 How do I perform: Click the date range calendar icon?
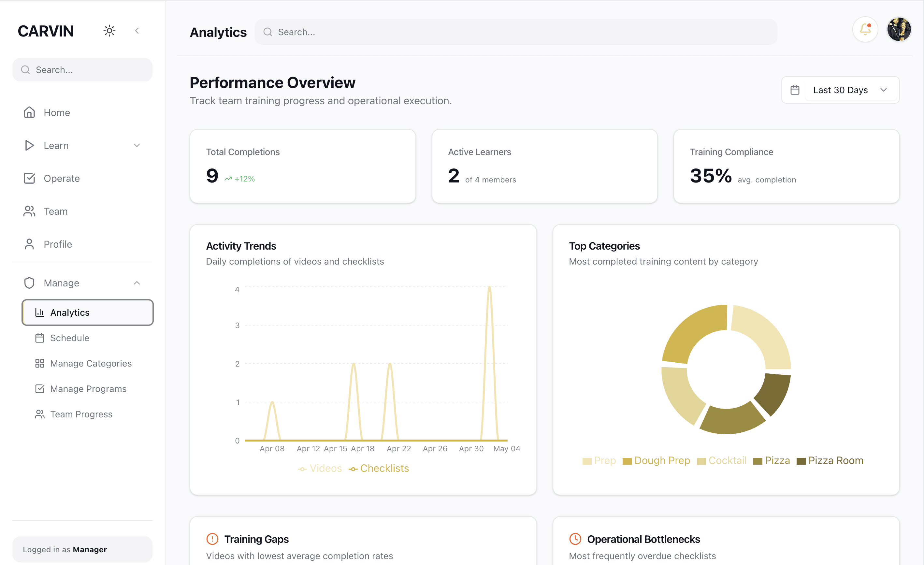click(x=795, y=90)
